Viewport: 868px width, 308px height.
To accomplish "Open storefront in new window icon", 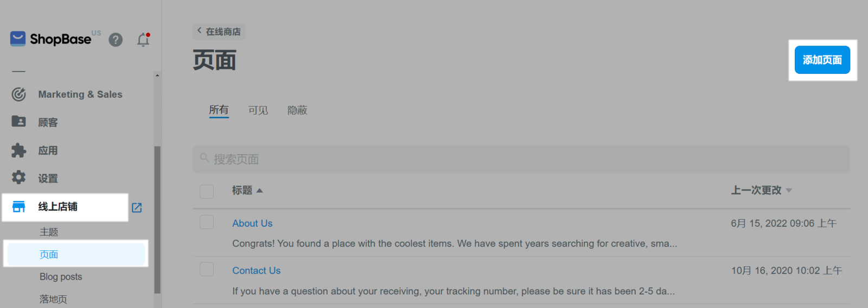I will (137, 208).
